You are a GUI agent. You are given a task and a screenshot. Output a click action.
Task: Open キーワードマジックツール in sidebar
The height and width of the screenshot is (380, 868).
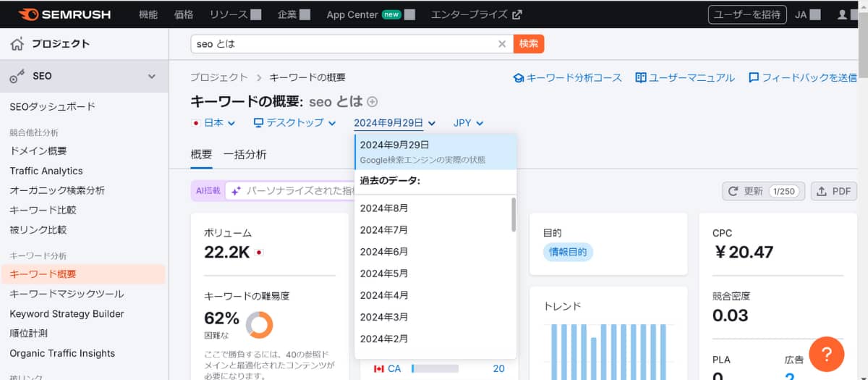(x=67, y=294)
